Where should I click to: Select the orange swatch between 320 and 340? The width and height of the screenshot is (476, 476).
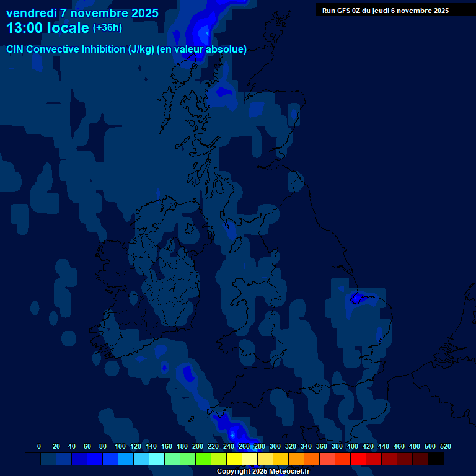click(x=296, y=459)
